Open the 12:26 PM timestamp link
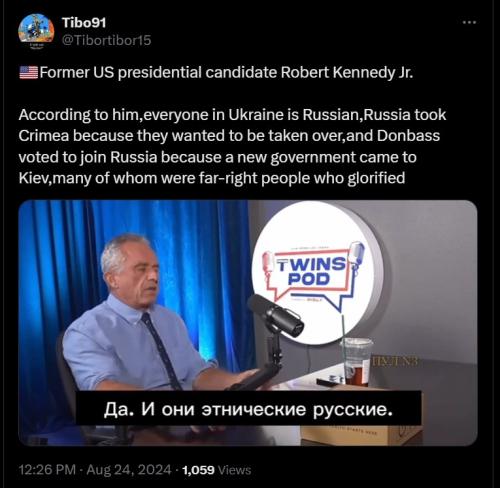 47,470
